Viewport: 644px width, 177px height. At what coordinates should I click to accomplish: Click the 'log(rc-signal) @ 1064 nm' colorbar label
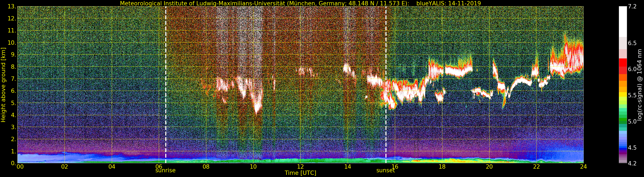pos(640,85)
